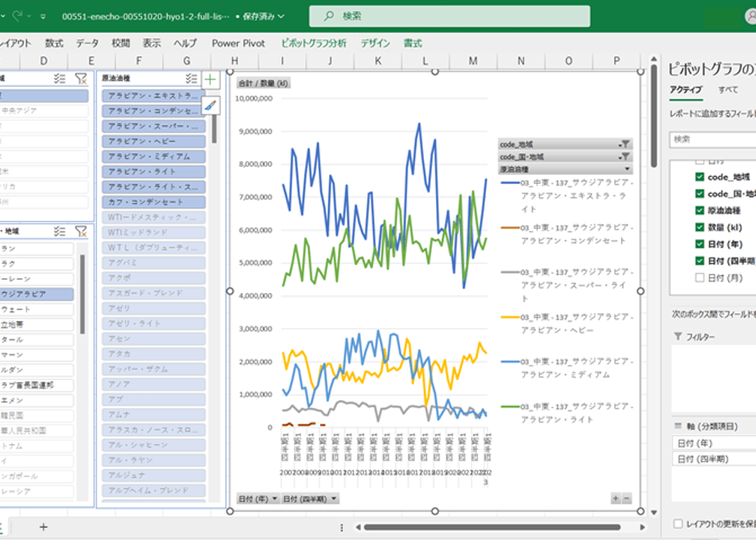This screenshot has height=540, width=756.
Task: Click the magnifier icon in the search box
Action: 328,16
